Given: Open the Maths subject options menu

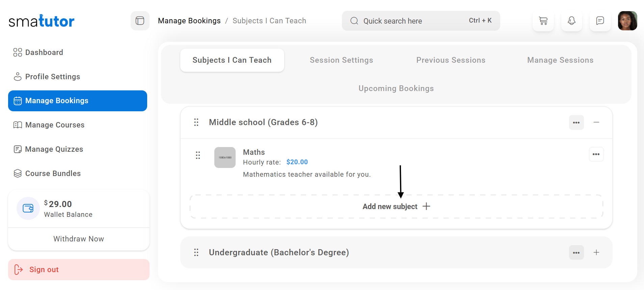Looking at the screenshot, I should [596, 154].
